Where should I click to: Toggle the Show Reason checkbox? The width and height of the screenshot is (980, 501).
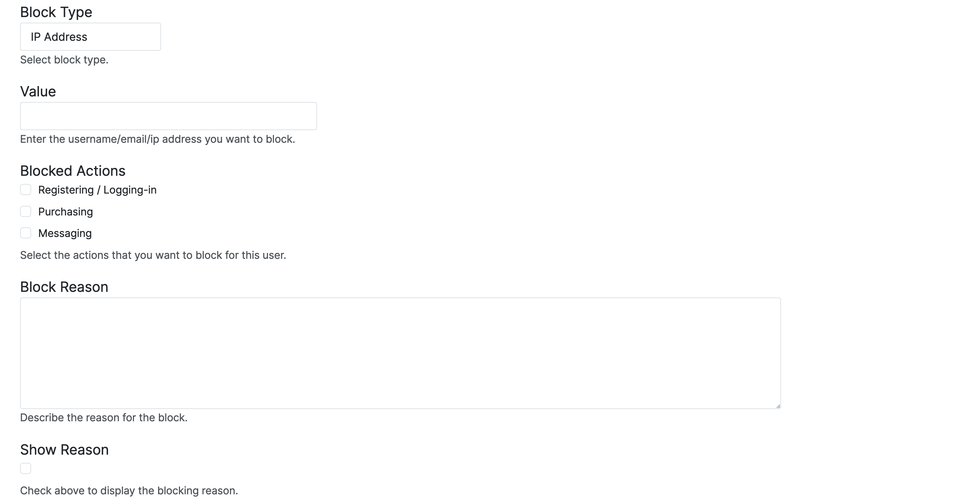(x=26, y=468)
